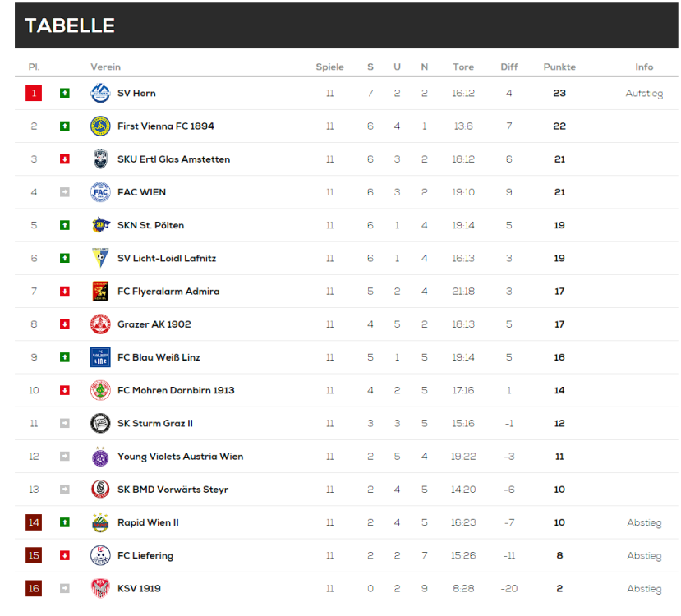Click the Grazer AK 1902 crest
681x616 pixels.
coord(99,324)
